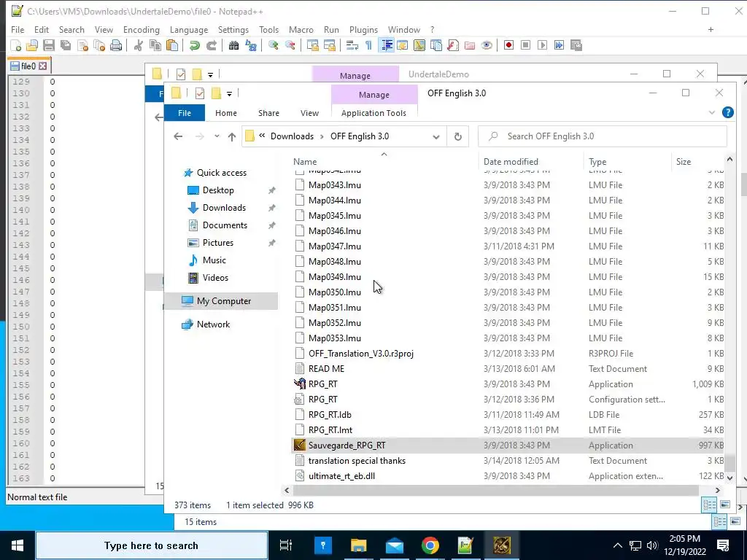Select Downloads in the navigation pane
This screenshot has width=747, height=560.
tap(224, 208)
